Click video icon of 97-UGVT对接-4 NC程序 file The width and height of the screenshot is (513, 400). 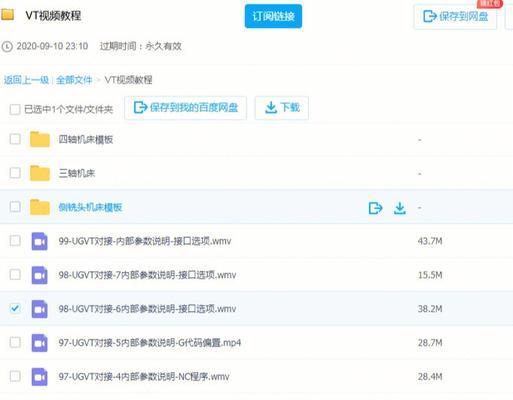point(40,377)
